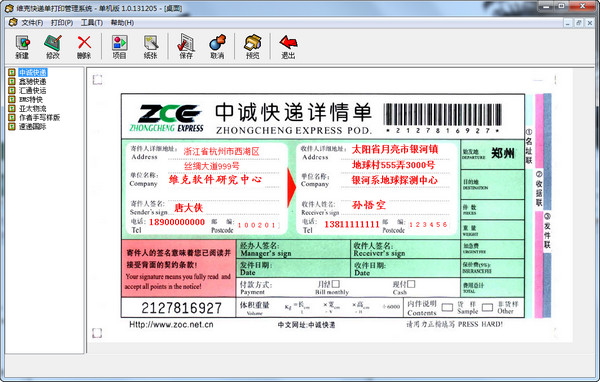
Task: Minimize the inner document window
Action: click(568, 23)
